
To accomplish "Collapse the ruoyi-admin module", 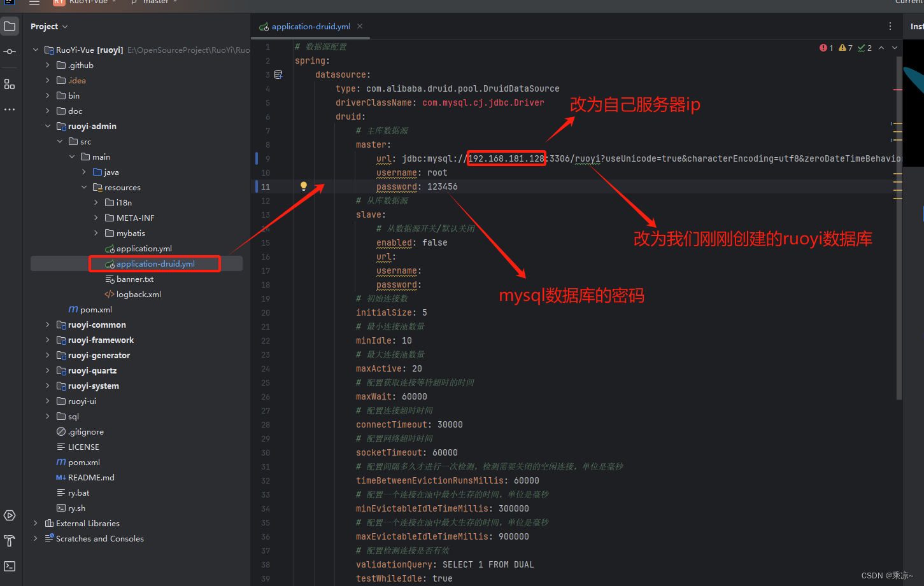I will (x=48, y=126).
